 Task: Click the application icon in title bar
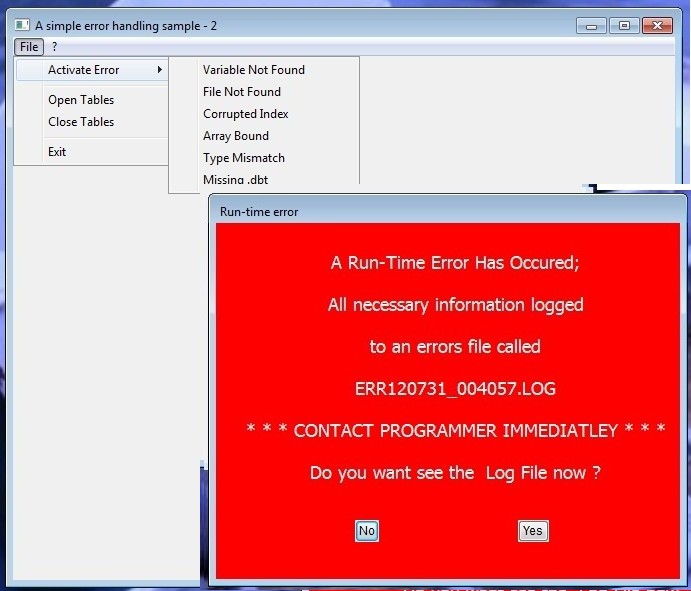pos(22,25)
